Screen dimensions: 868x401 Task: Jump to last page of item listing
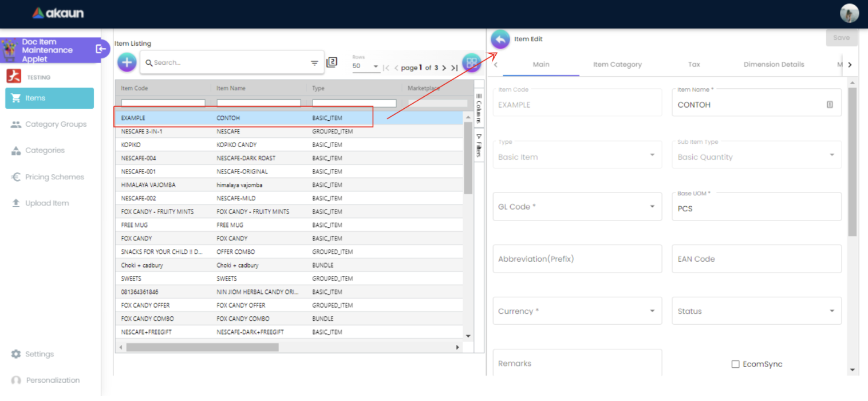tap(455, 68)
